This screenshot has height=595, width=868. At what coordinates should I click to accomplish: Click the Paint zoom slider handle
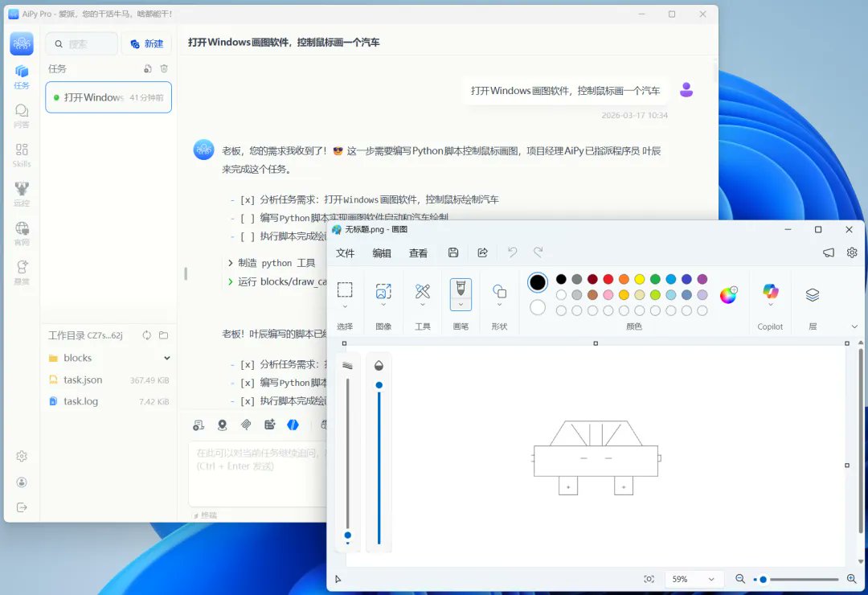(x=763, y=580)
